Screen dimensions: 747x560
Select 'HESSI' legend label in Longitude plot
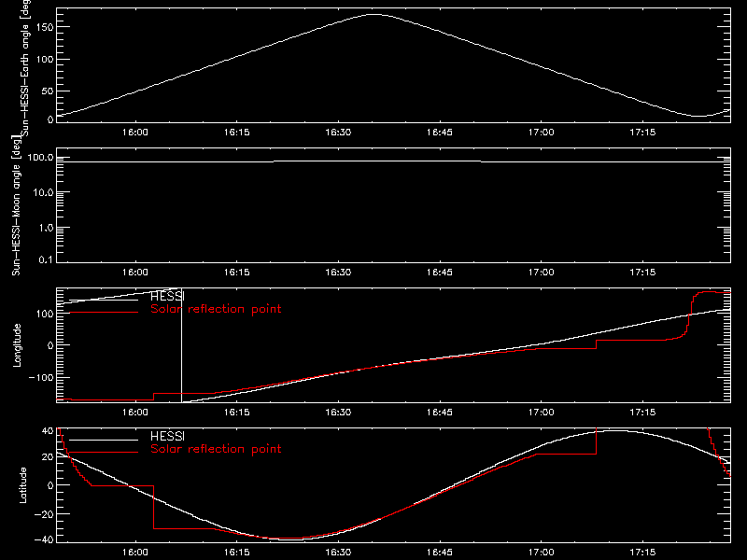click(167, 296)
